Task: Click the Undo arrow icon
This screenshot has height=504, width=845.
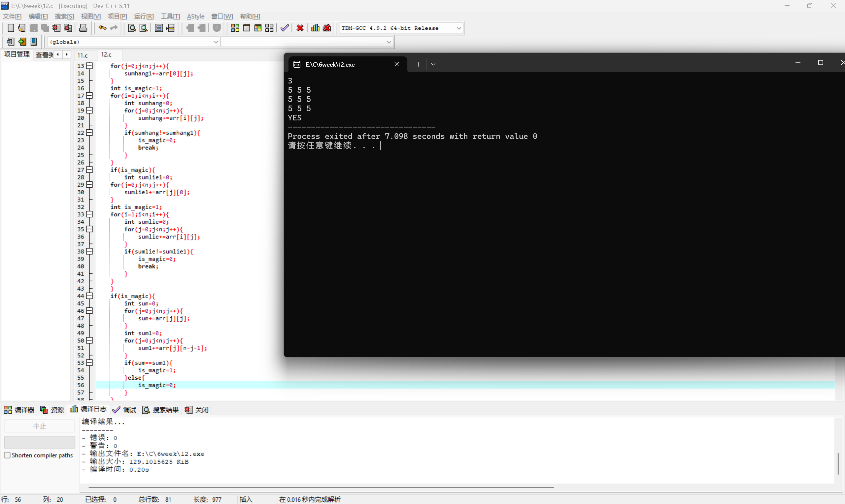Action: [102, 28]
